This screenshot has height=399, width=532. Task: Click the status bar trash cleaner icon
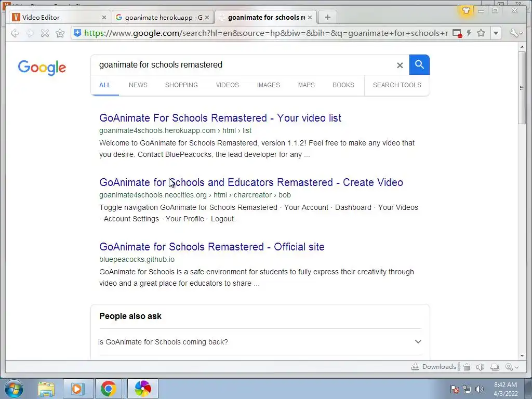click(467, 367)
